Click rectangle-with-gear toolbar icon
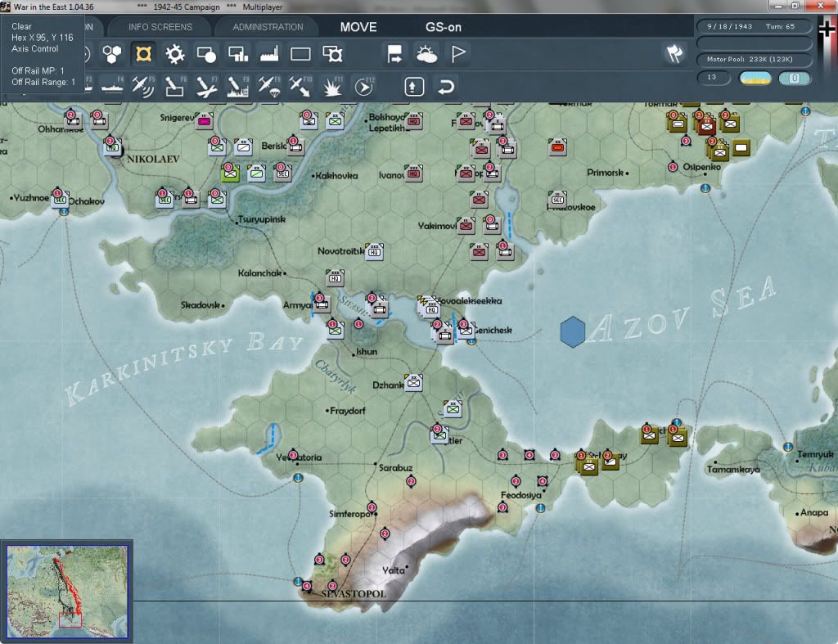This screenshot has width=838, height=644. coord(332,54)
